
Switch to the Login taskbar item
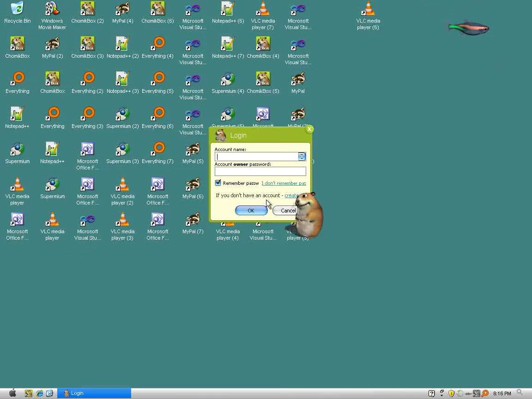(x=94, y=393)
